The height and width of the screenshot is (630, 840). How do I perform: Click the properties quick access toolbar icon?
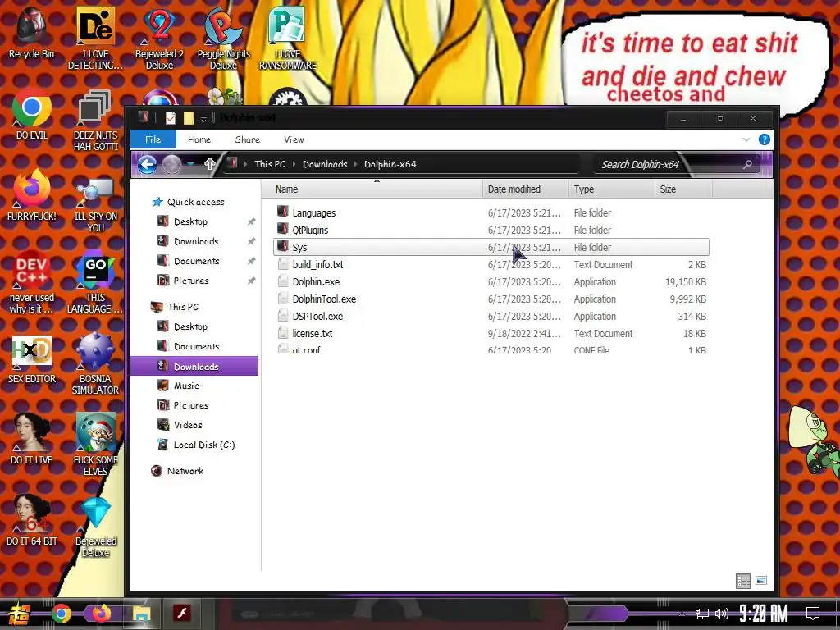(170, 118)
